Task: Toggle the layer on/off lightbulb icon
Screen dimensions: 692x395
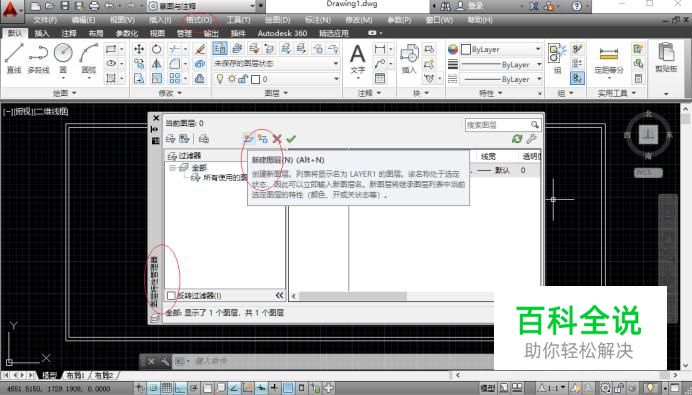Action: pos(219,79)
